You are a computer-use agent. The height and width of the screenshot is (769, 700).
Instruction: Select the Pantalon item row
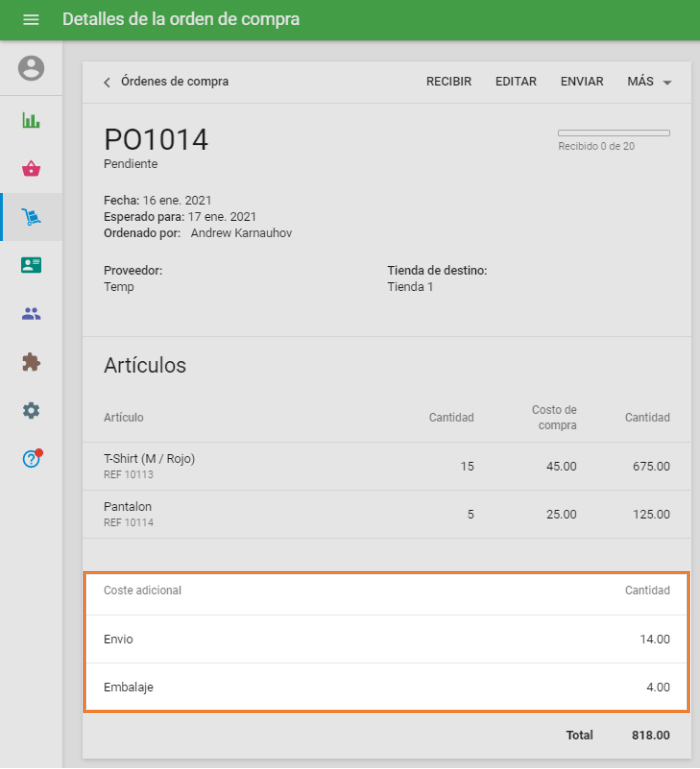pos(386,514)
